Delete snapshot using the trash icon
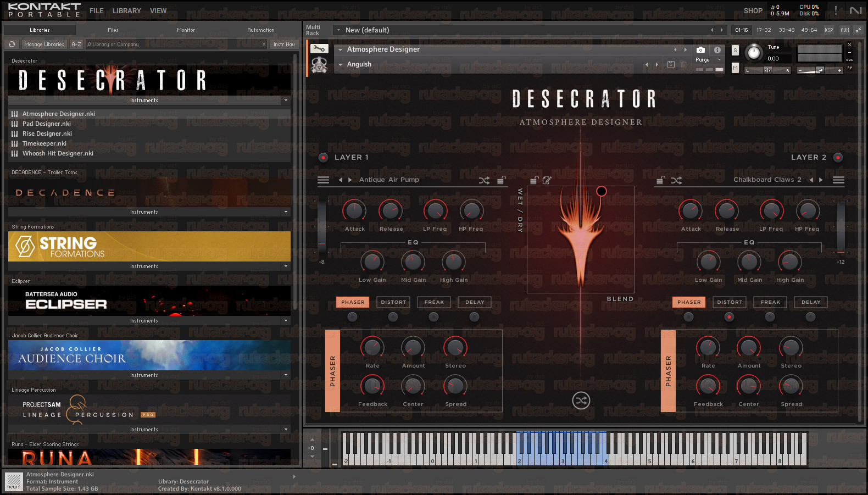The image size is (868, 495). coord(683,64)
